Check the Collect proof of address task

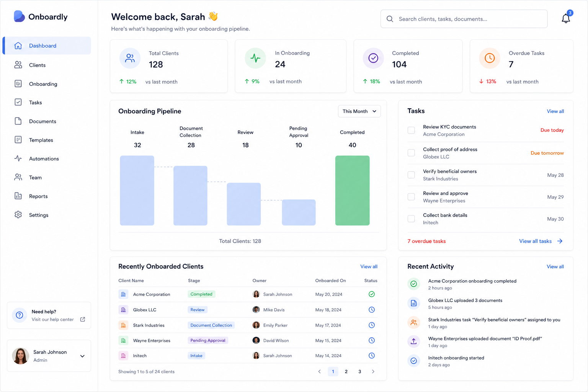click(x=411, y=153)
